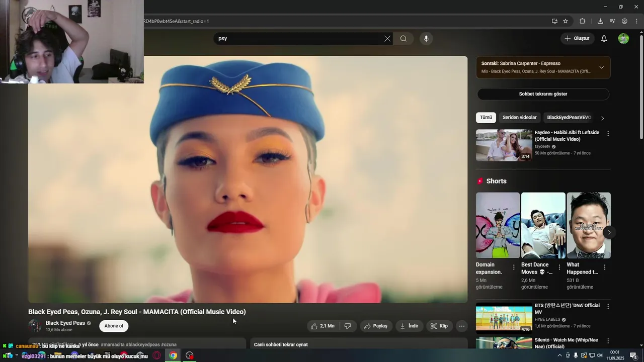Open the Chrome extensions puzzle icon
The height and width of the screenshot is (362, 644).
click(583, 21)
